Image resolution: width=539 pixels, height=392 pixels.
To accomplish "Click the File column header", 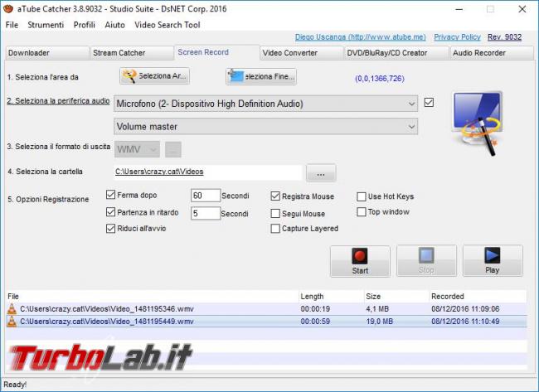I will (153, 296).
